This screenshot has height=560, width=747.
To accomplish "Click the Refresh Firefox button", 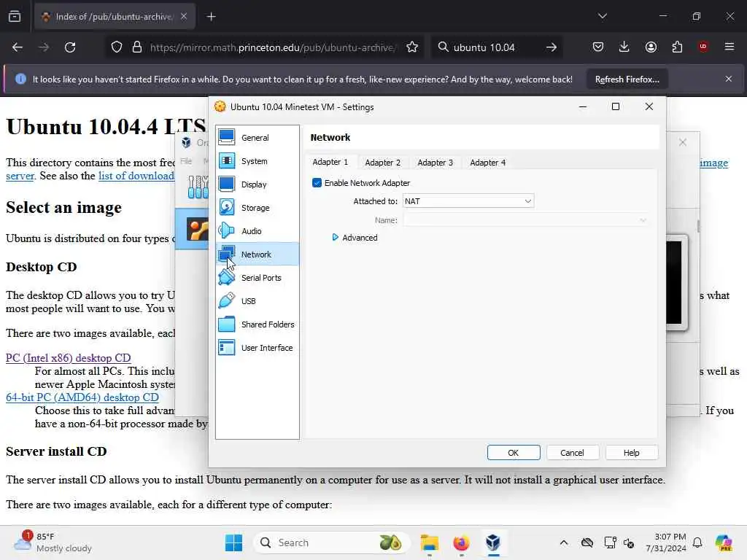I will click(x=627, y=79).
